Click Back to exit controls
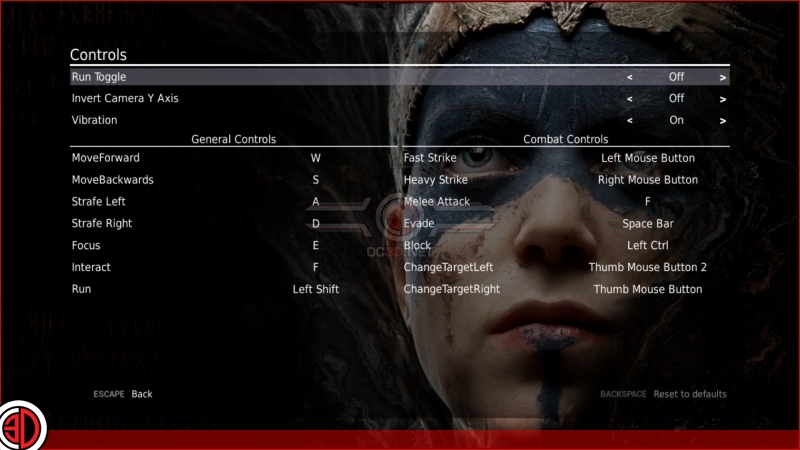Viewport: 800px width, 450px height. click(x=141, y=394)
